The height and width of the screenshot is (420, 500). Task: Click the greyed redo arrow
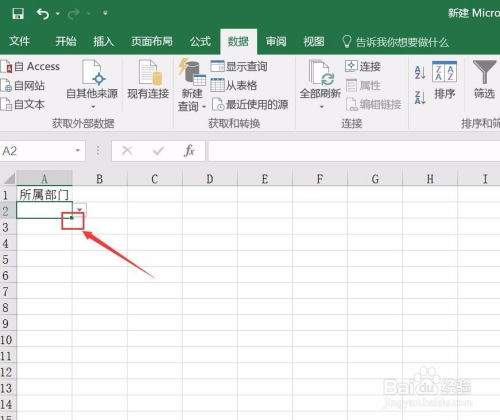tap(73, 14)
